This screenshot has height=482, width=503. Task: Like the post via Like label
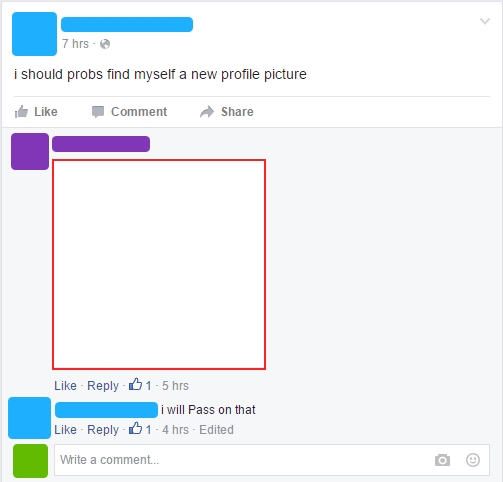click(46, 112)
